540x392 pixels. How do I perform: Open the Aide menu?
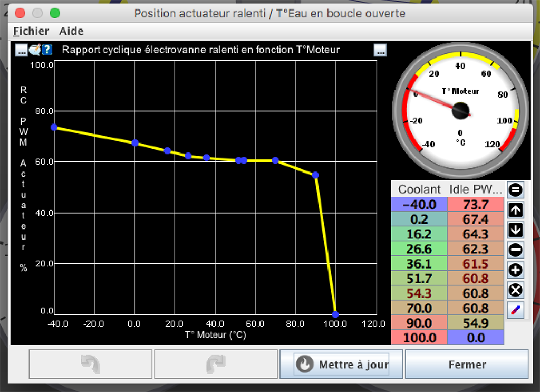pyautogui.click(x=71, y=31)
